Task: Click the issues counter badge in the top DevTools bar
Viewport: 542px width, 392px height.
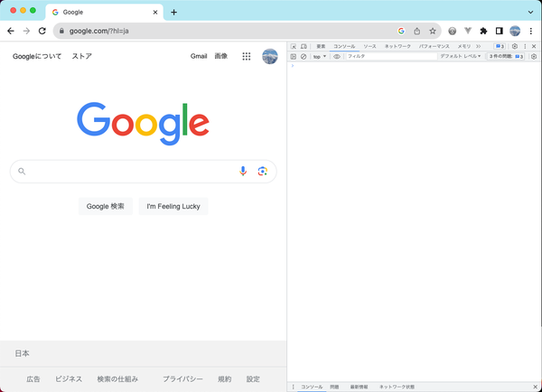Action: 500,46
